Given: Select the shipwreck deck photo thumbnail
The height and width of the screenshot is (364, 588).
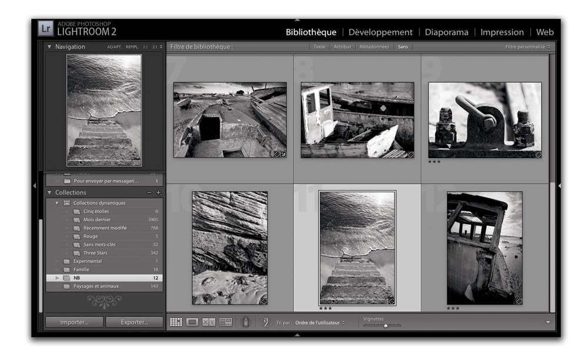Looking at the screenshot, I should coord(230,119).
